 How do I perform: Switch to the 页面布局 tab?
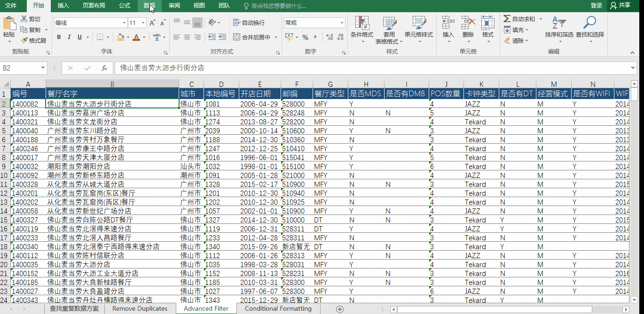coord(94,6)
